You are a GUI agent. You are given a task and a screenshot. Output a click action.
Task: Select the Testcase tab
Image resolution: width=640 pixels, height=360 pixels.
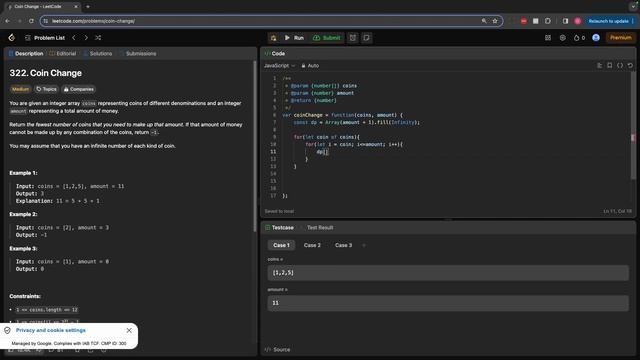(279, 227)
